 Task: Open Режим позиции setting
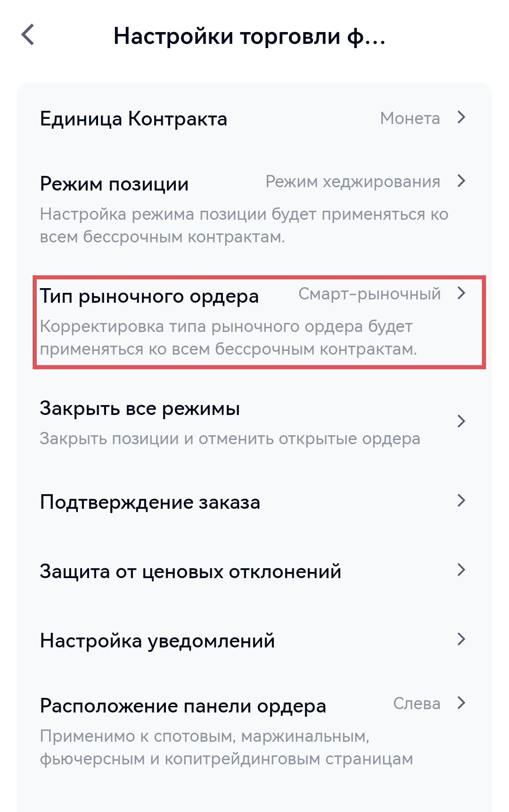coord(114,184)
